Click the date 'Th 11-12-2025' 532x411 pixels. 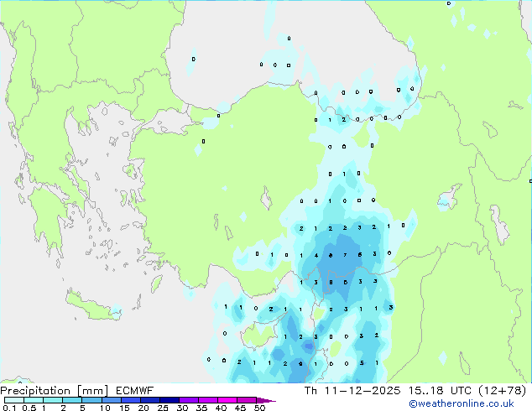point(352,391)
